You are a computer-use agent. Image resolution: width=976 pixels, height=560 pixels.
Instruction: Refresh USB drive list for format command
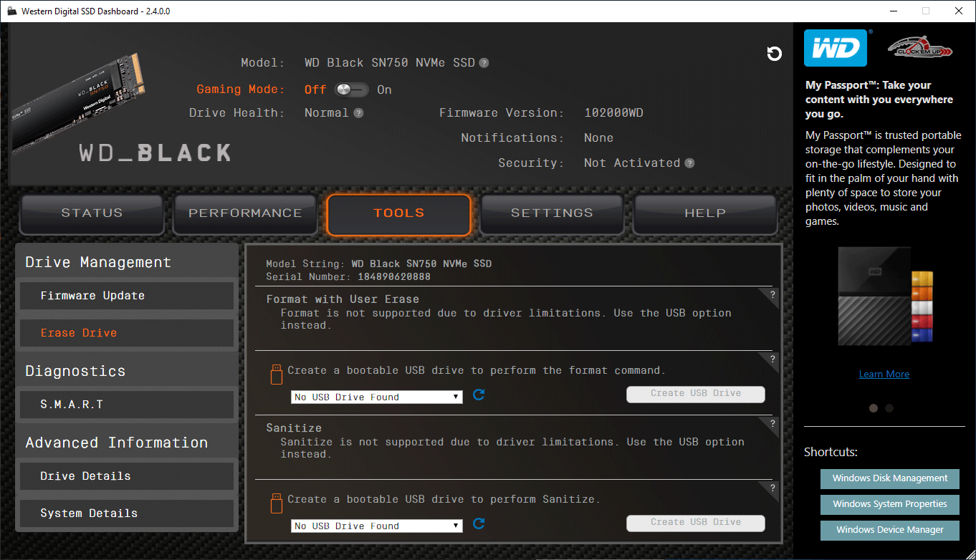479,395
